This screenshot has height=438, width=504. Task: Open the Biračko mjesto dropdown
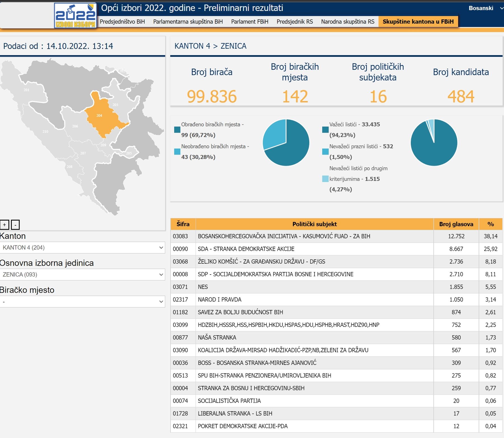pyautogui.click(x=82, y=302)
